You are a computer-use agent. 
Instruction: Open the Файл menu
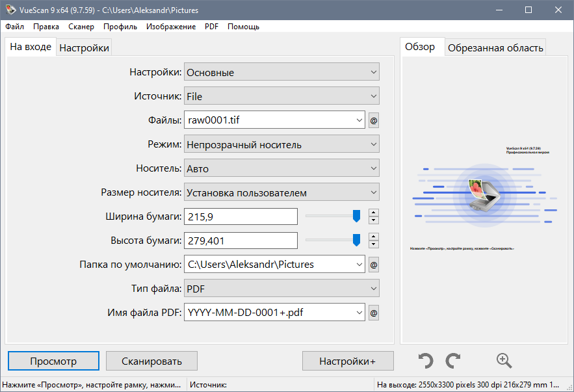click(15, 27)
